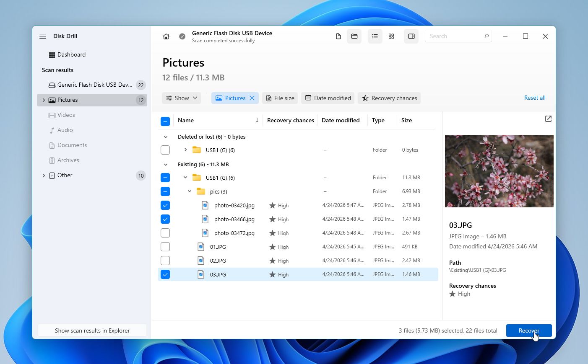Go to the home icon
The width and height of the screenshot is (588, 364).
tap(166, 36)
